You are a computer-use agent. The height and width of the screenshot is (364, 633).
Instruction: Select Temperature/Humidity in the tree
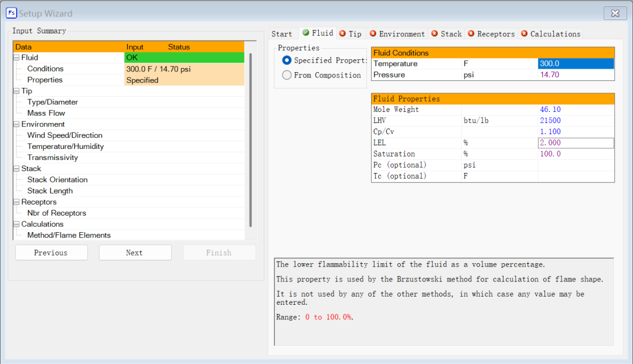click(66, 147)
